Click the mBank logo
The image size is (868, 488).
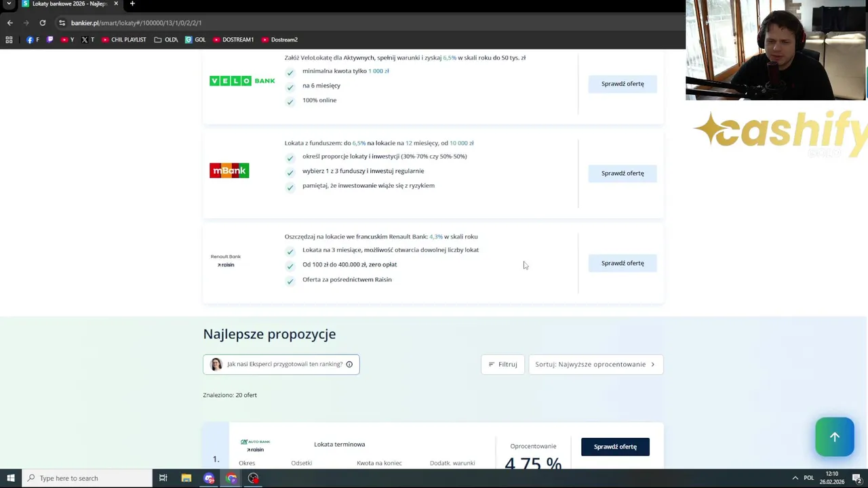pos(229,171)
